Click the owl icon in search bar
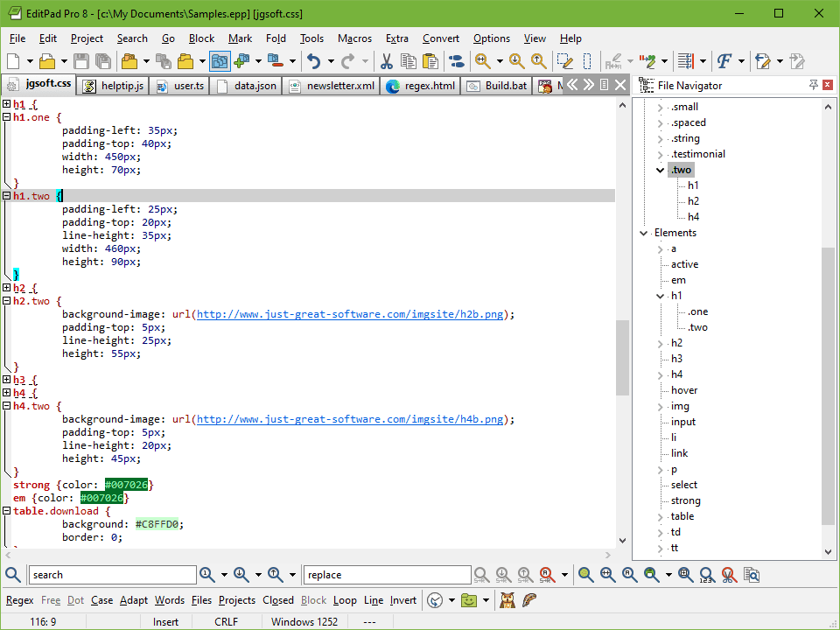840x630 pixels. [507, 600]
